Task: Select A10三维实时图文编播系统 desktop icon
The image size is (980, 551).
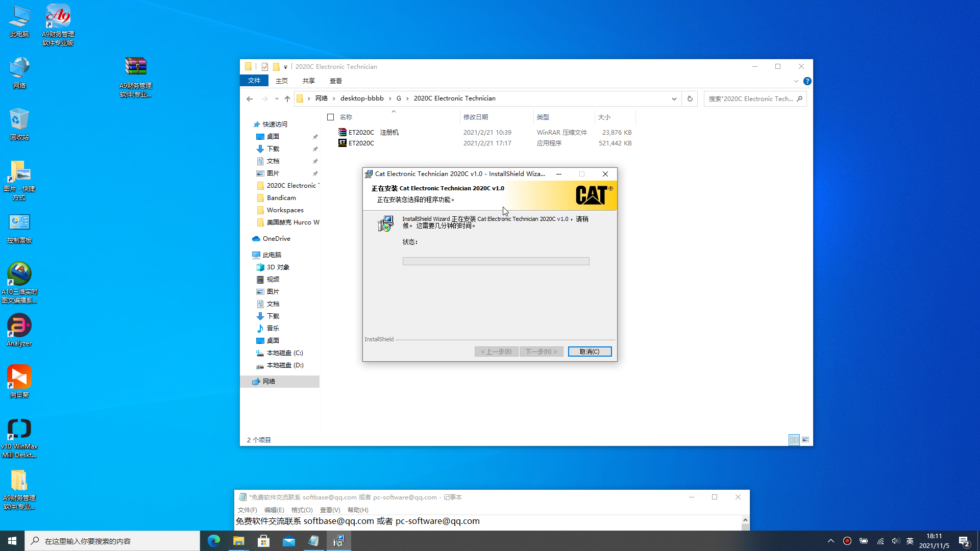Action: [x=19, y=283]
